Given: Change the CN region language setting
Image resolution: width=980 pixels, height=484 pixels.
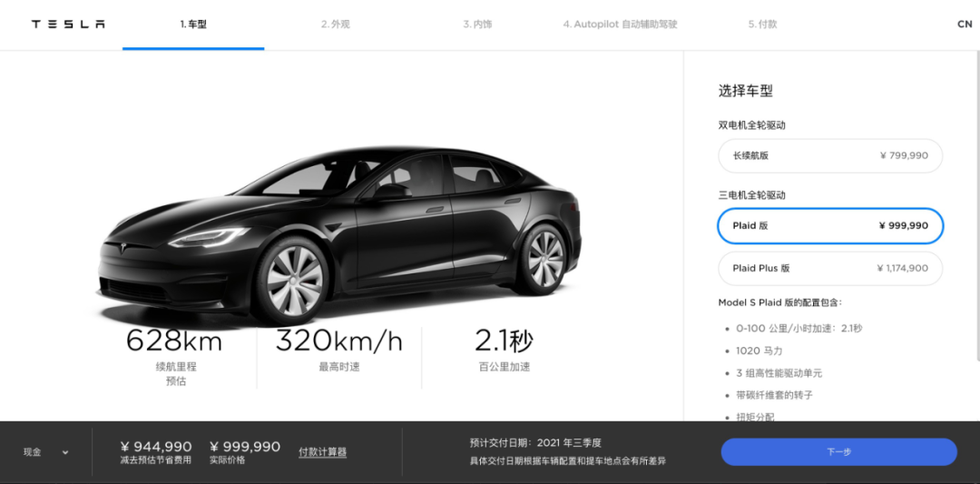Looking at the screenshot, I should tap(965, 25).
